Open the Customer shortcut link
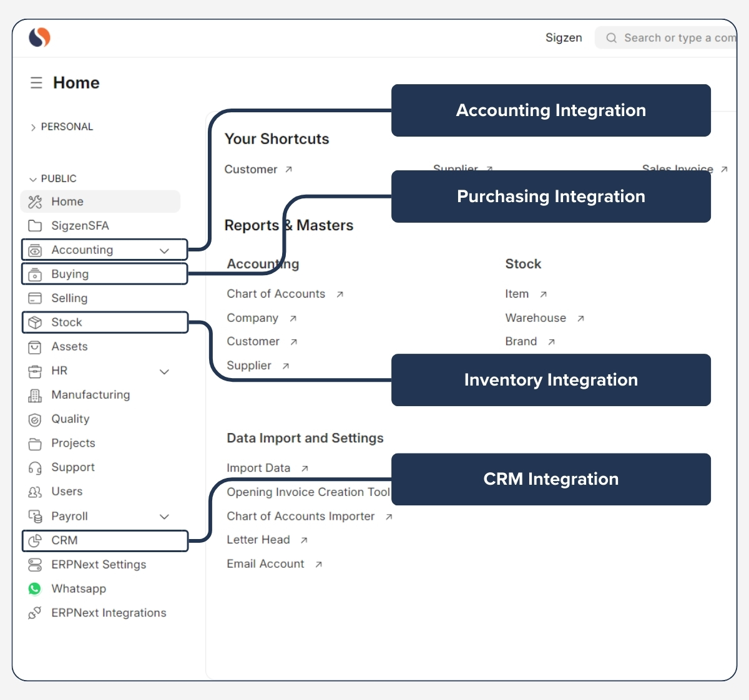The image size is (749, 700). point(252,169)
